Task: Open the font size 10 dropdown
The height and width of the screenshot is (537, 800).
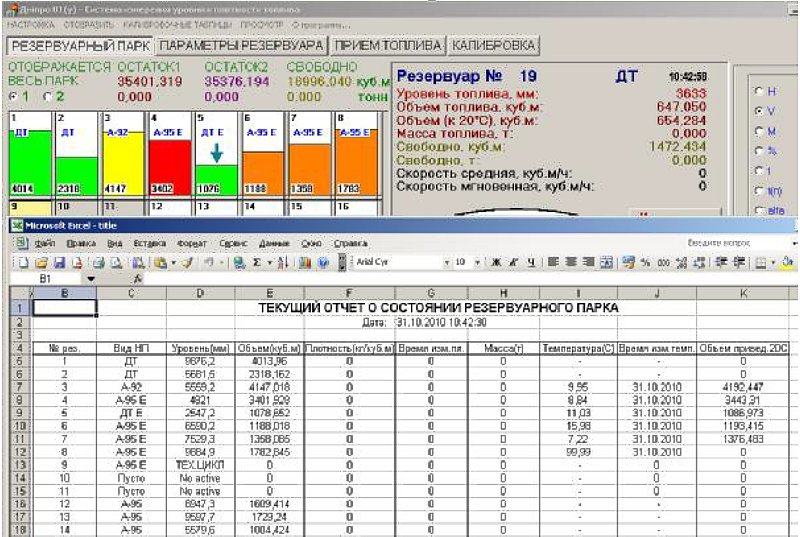Action: 478,263
